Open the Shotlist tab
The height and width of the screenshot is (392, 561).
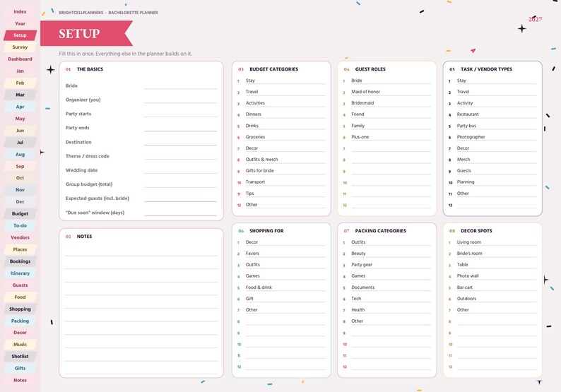(x=20, y=356)
